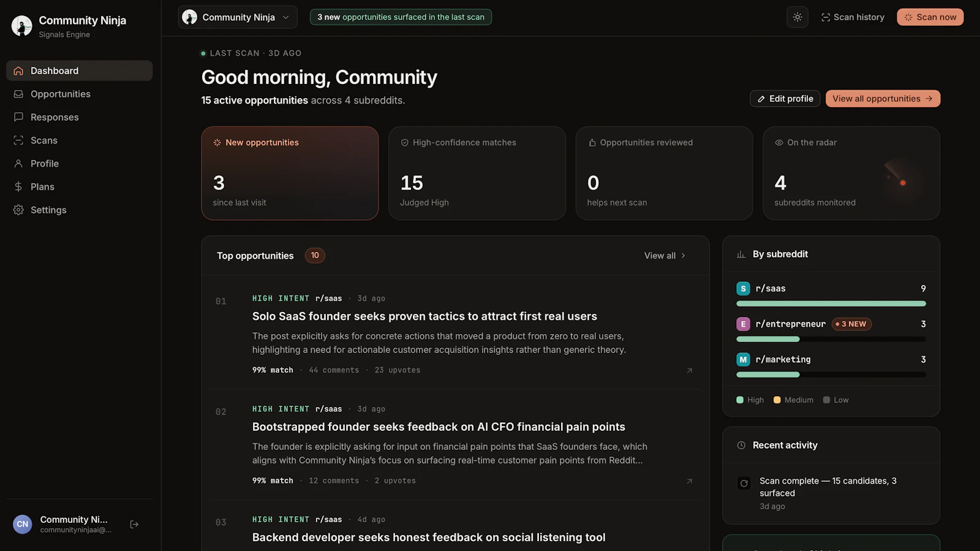The image size is (980, 551).
Task: Click the E badge icon for r/entrepreneur
Action: [743, 324]
